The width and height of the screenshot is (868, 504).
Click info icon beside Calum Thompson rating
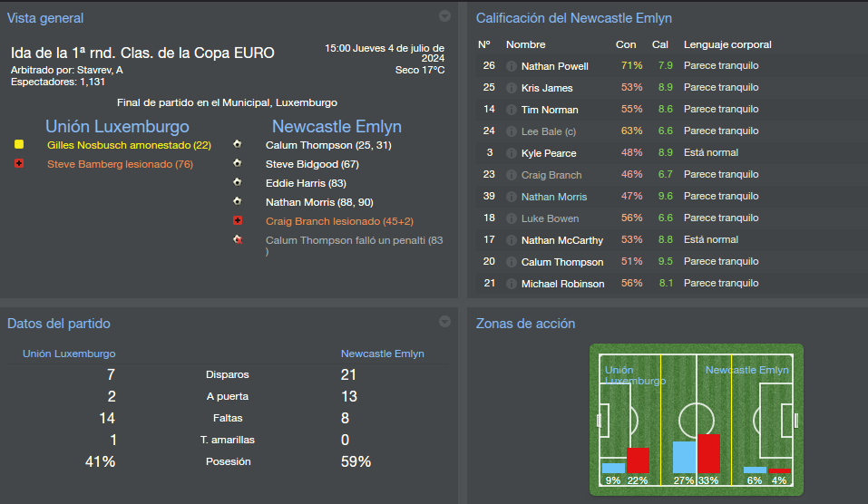[x=511, y=262]
